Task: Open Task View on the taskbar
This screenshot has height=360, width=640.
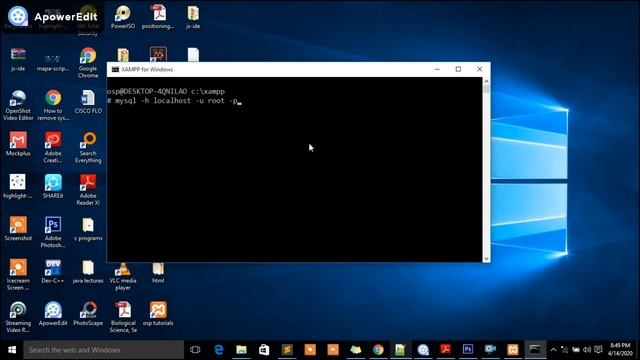Action: click(195, 350)
